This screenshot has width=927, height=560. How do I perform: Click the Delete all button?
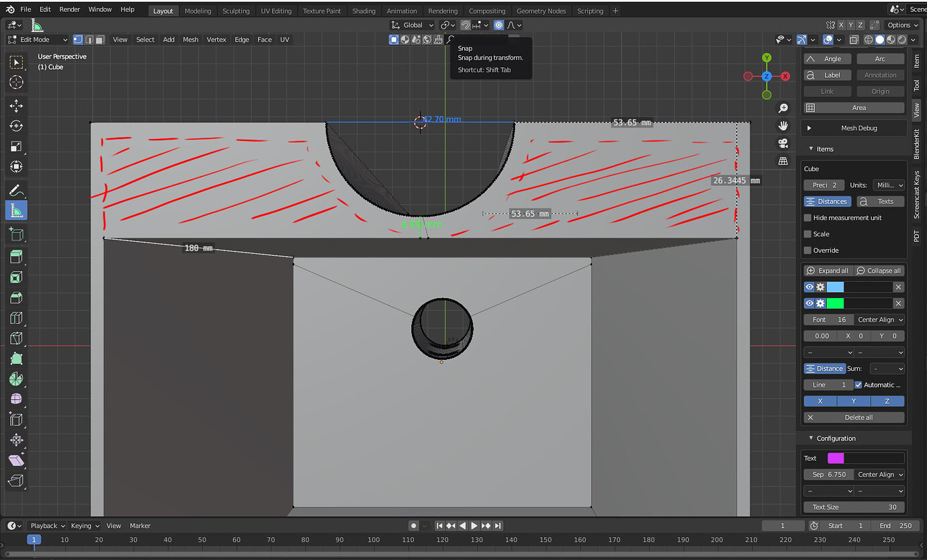coord(854,417)
